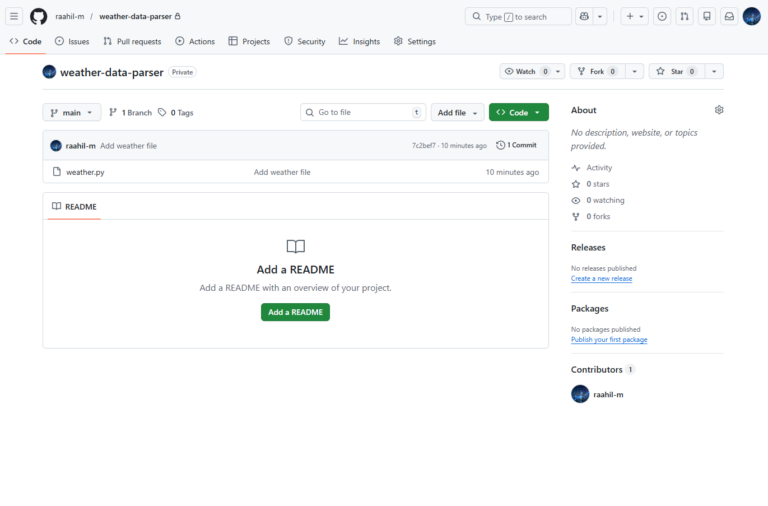Open the issues icon in top header

tap(662, 16)
